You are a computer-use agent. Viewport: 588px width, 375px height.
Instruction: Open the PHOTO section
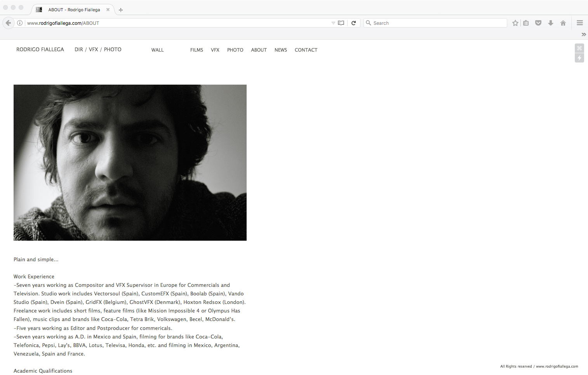coord(235,50)
